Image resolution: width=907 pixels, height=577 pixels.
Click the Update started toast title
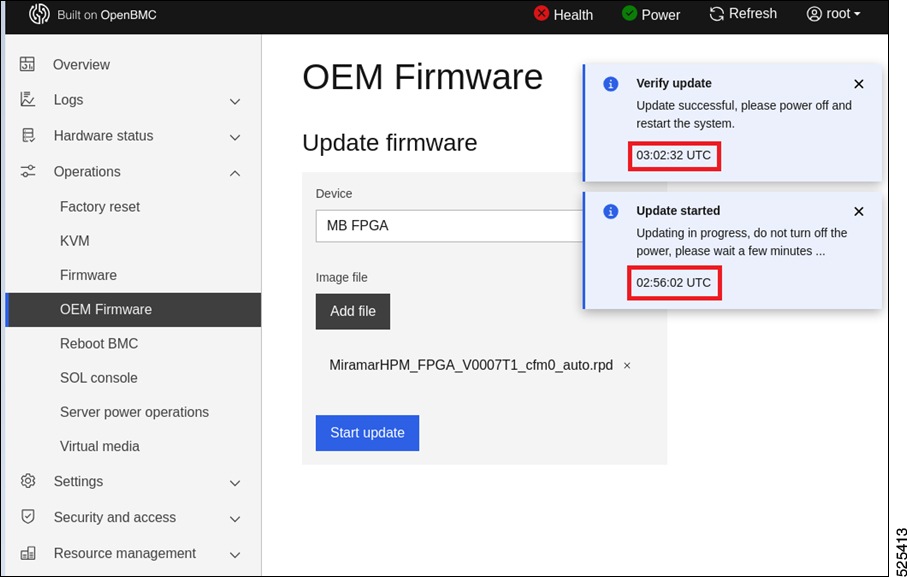[x=678, y=210]
